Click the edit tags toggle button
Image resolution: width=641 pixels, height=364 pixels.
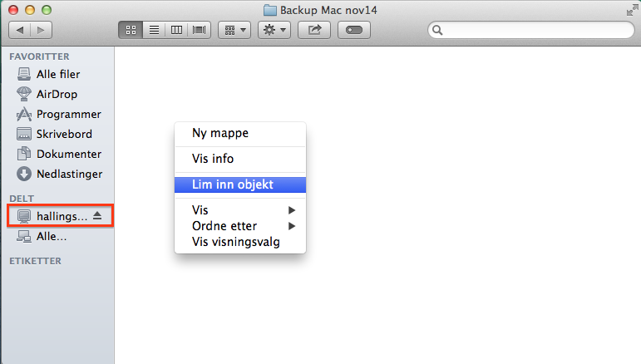[x=354, y=29]
